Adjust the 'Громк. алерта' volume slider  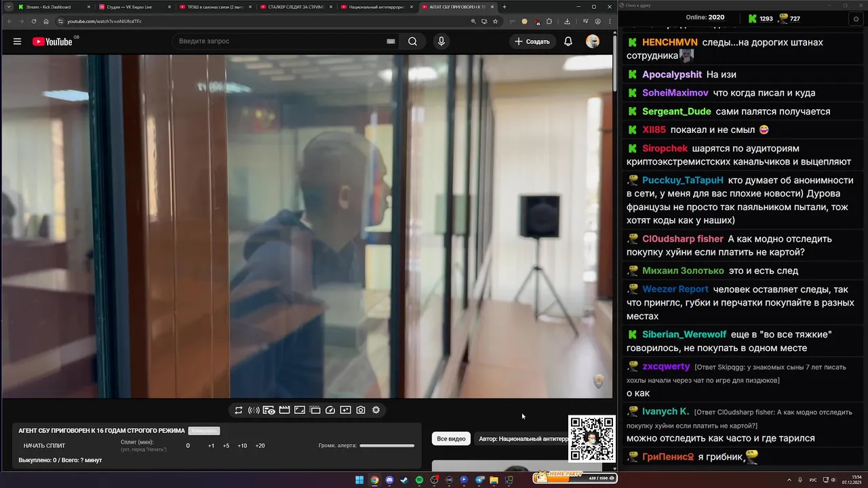387,446
